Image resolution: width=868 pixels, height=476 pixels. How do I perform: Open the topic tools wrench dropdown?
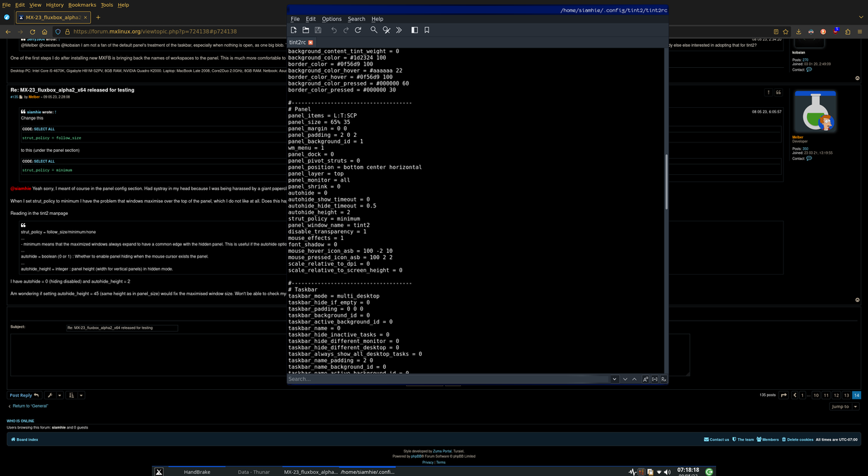pos(54,395)
